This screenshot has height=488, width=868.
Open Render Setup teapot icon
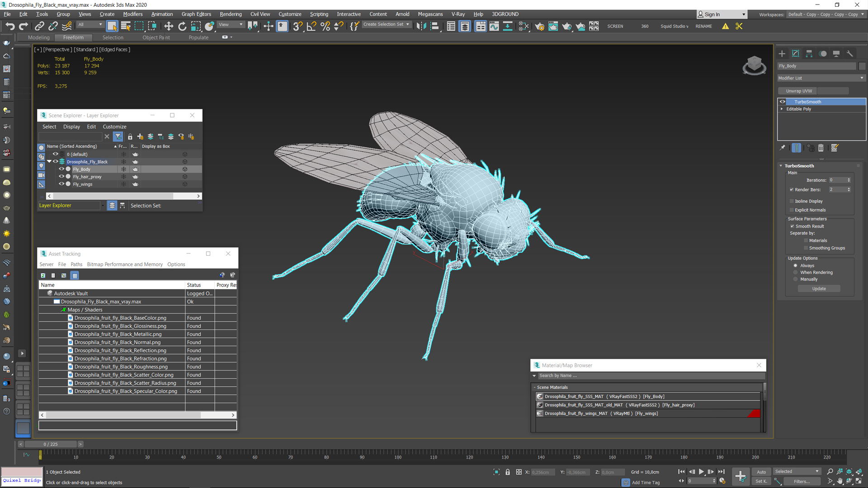tap(539, 26)
